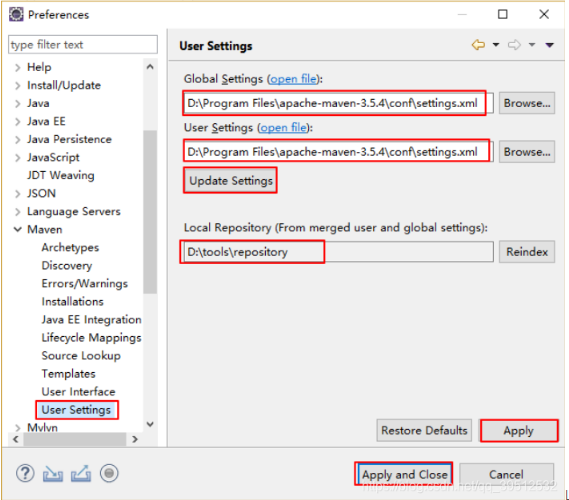Screen dimensions: 569x500
Task: Click the Apply button
Action: point(519,431)
